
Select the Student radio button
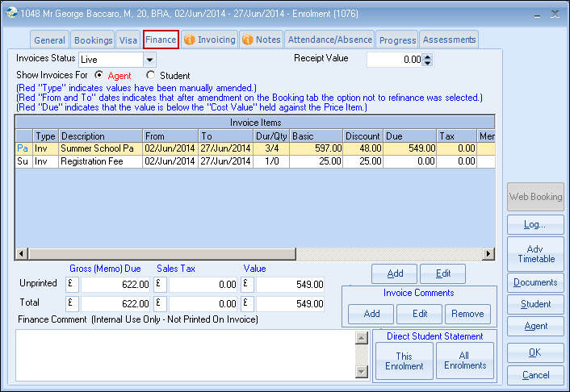[150, 76]
